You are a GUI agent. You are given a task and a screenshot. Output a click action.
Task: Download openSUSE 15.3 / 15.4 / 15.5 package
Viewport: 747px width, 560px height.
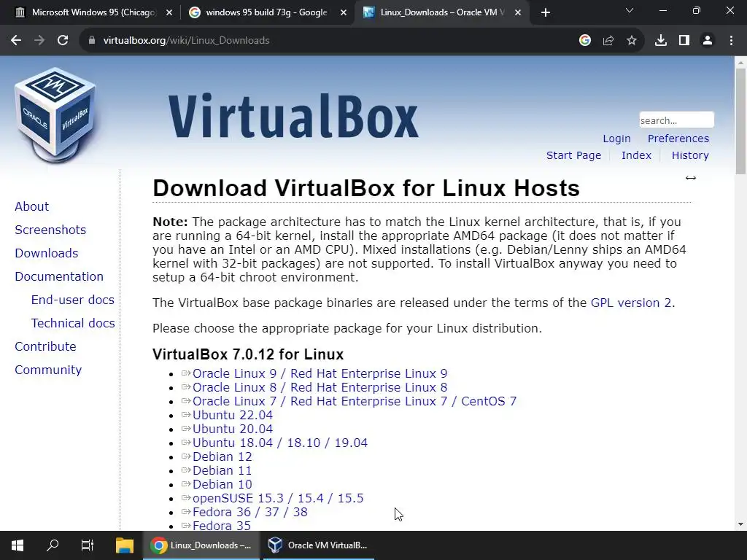pos(278,498)
